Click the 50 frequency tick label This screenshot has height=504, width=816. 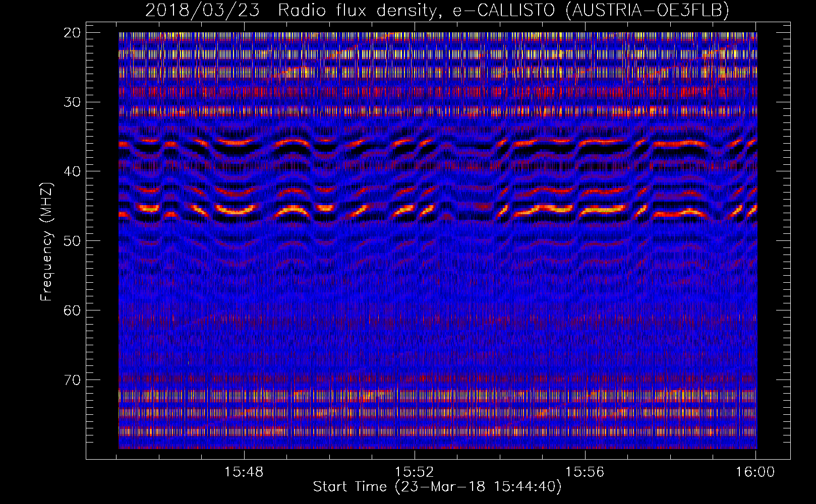[x=73, y=241]
